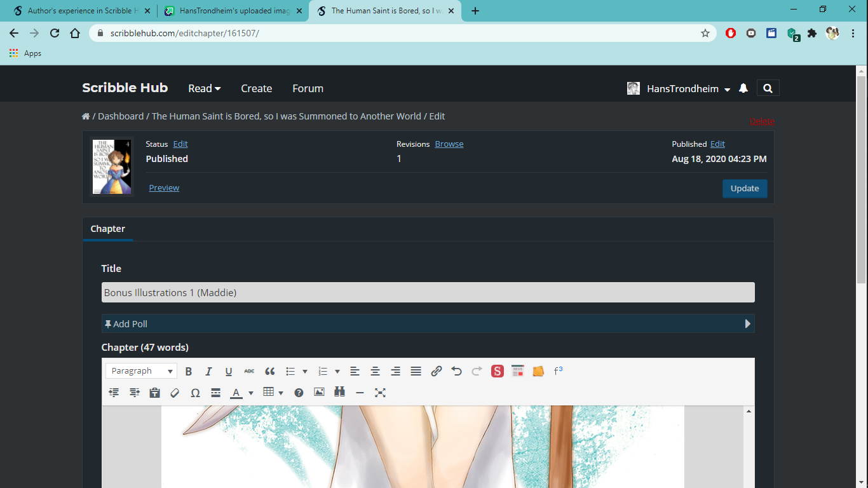Image resolution: width=868 pixels, height=488 pixels.
Task: Toggle underline formatting in editor toolbar
Action: pos(229,371)
